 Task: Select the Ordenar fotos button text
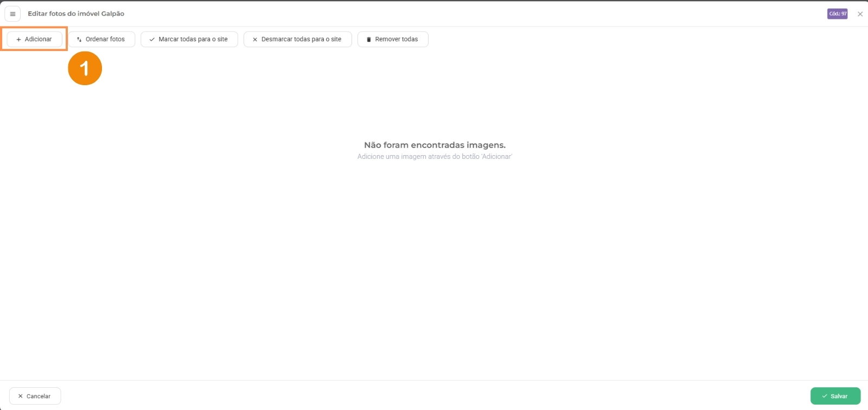pos(105,39)
